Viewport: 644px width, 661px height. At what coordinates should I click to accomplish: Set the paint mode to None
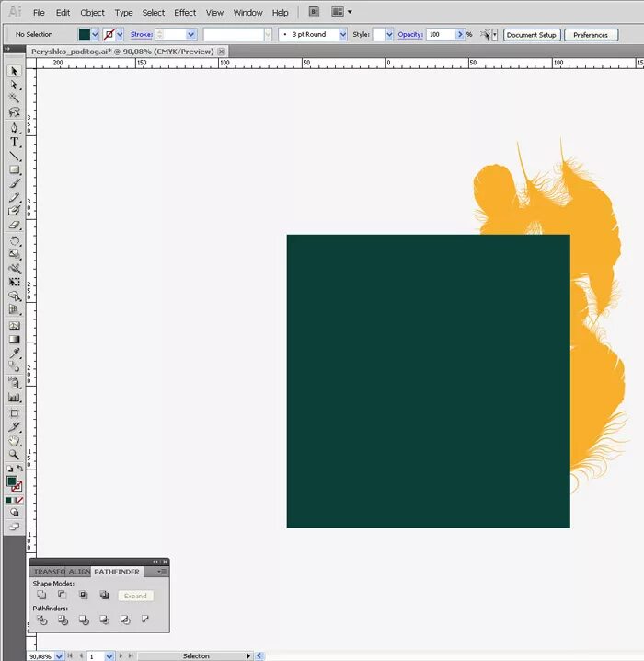point(20,500)
